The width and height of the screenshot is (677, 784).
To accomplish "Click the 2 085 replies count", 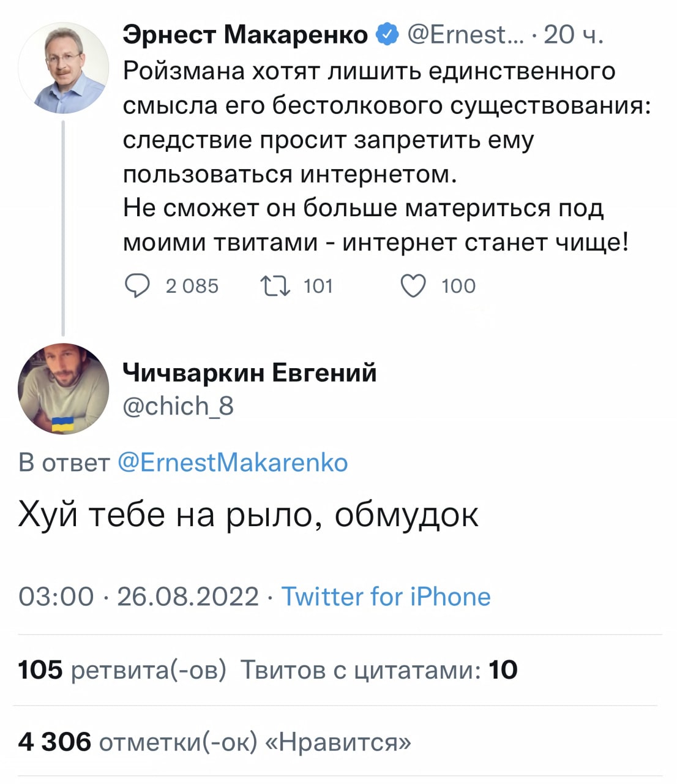I will (x=192, y=286).
